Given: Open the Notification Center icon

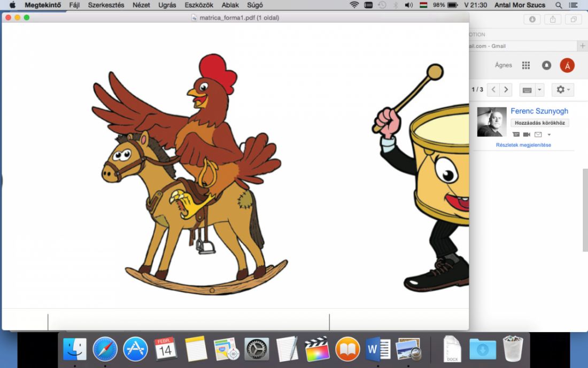Looking at the screenshot, I should pyautogui.click(x=574, y=5).
